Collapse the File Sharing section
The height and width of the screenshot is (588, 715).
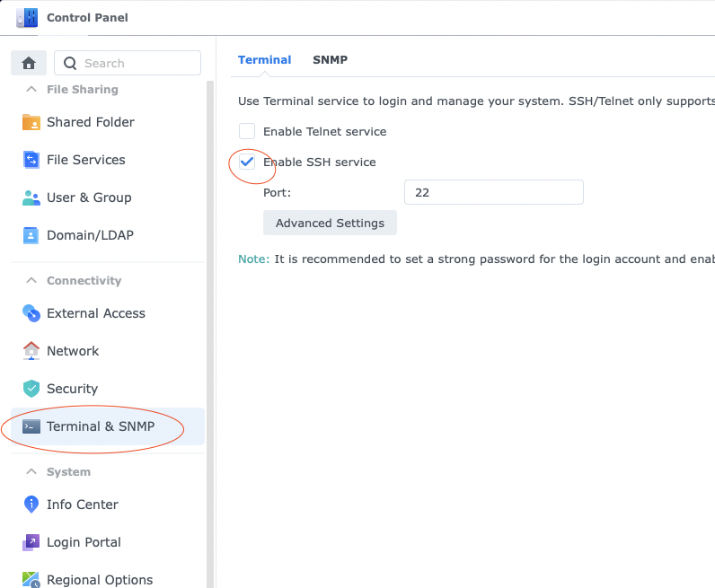click(x=31, y=90)
